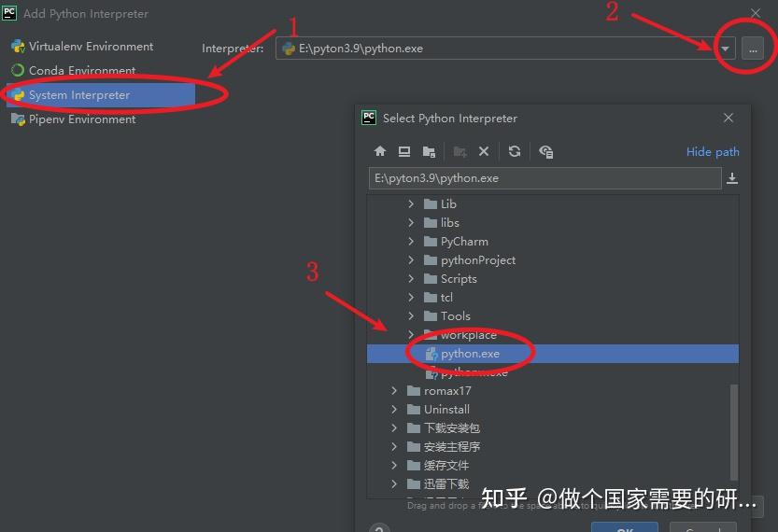Click the romax17 folder name
The width and height of the screenshot is (778, 532).
coord(447,391)
